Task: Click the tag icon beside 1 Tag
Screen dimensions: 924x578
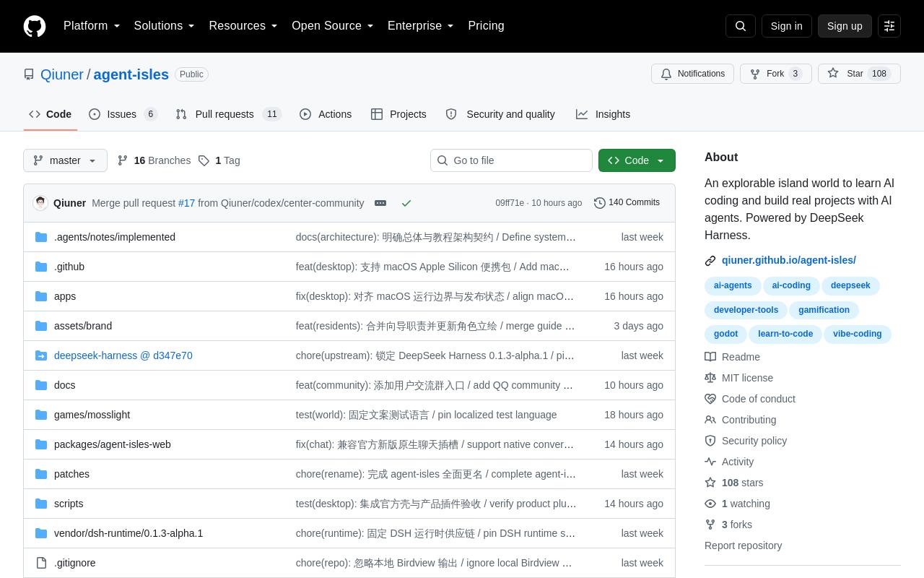Action: coord(204,160)
